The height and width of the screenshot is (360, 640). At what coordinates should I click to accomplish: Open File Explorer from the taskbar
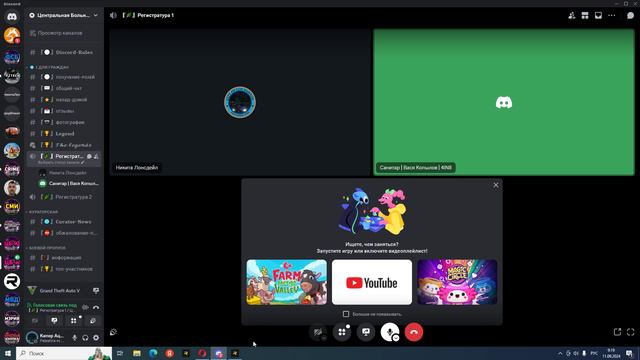click(x=137, y=353)
